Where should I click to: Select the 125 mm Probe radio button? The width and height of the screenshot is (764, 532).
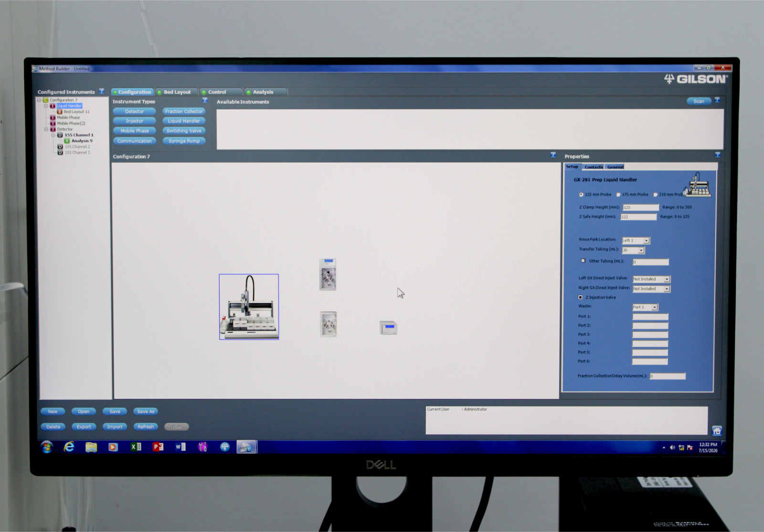pyautogui.click(x=581, y=195)
